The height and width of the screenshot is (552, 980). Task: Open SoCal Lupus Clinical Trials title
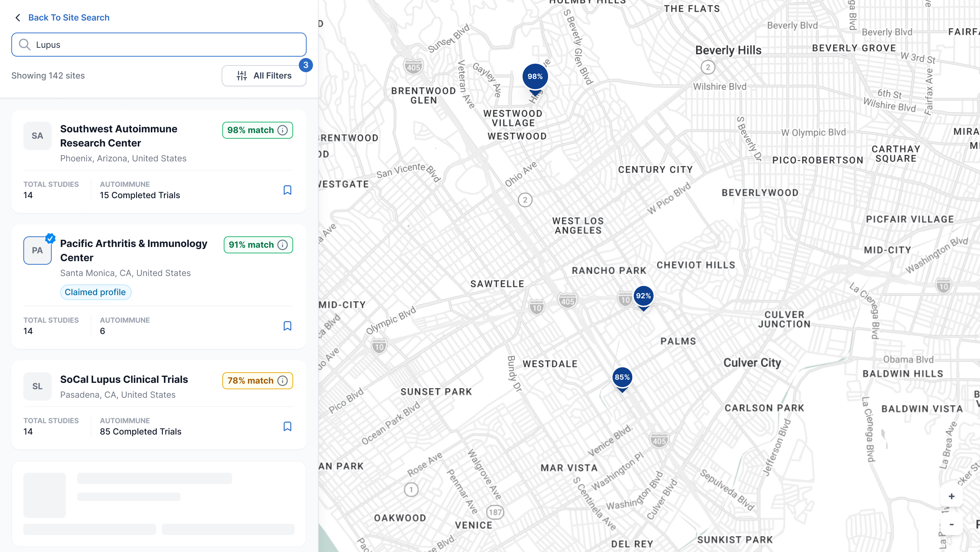click(124, 379)
